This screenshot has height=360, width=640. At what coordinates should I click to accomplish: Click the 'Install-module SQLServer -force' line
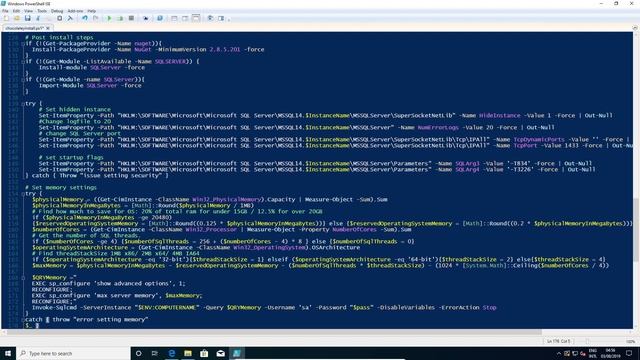92,68
